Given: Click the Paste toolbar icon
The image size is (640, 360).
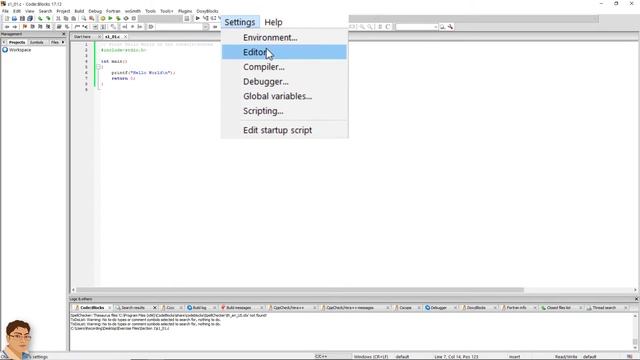Looking at the screenshot, I should click(x=73, y=18).
